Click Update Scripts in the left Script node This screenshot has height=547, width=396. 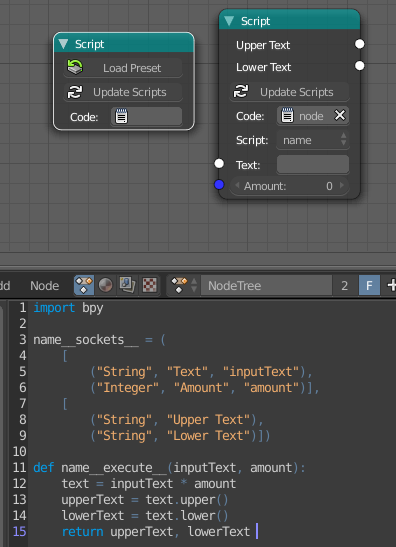coord(123,92)
